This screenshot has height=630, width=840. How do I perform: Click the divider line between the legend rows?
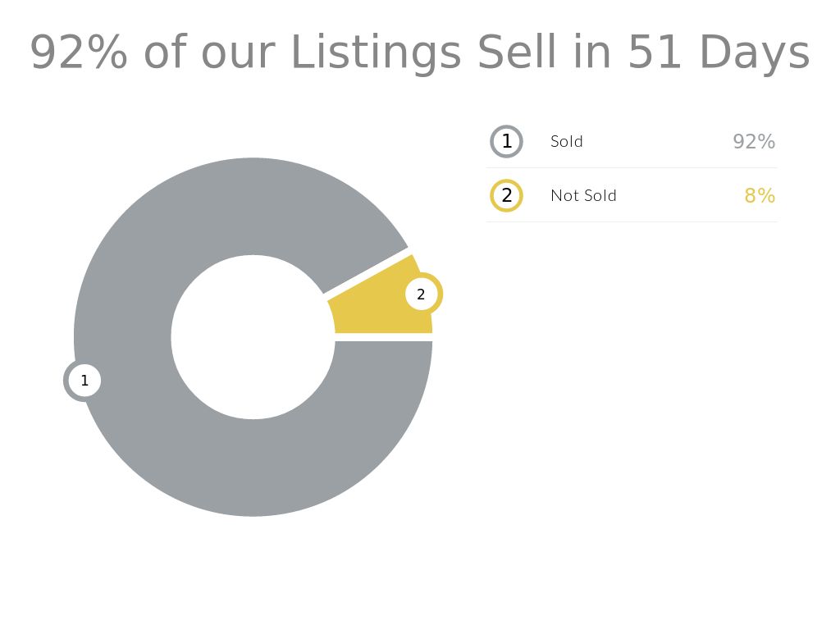[632, 168]
